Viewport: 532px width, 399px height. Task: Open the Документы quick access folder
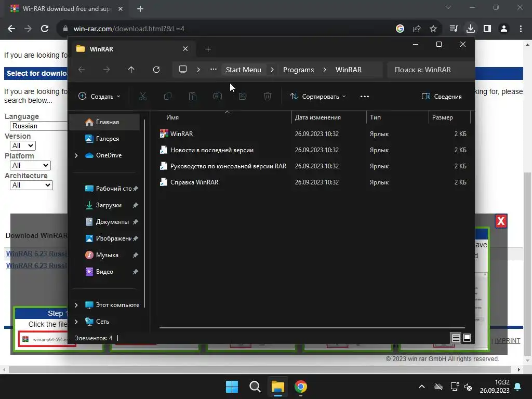pos(108,221)
